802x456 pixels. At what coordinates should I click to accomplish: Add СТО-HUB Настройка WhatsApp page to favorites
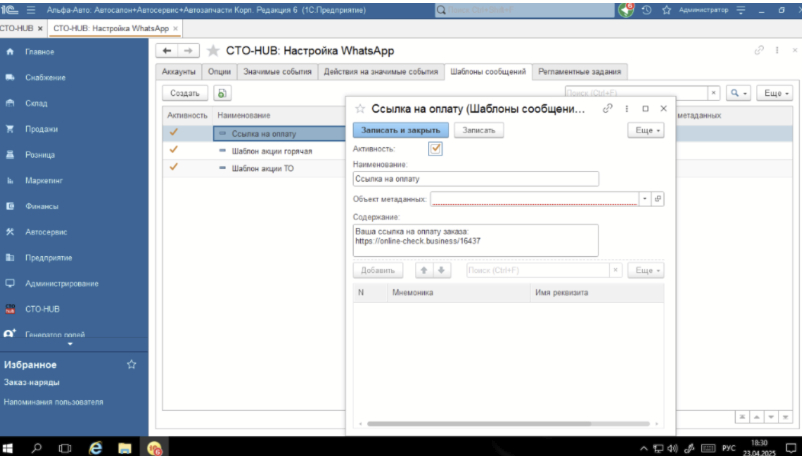(x=213, y=51)
